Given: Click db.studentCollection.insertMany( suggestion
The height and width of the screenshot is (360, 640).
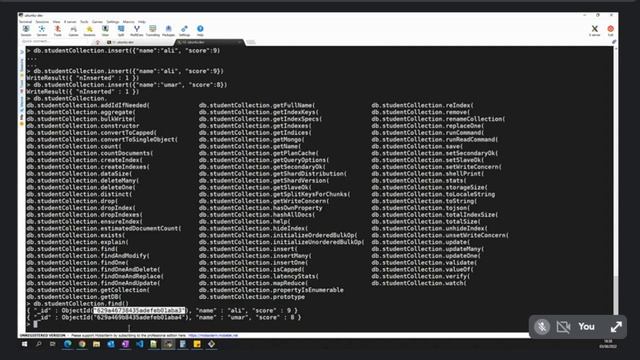Looking at the screenshot, I should [x=256, y=256].
